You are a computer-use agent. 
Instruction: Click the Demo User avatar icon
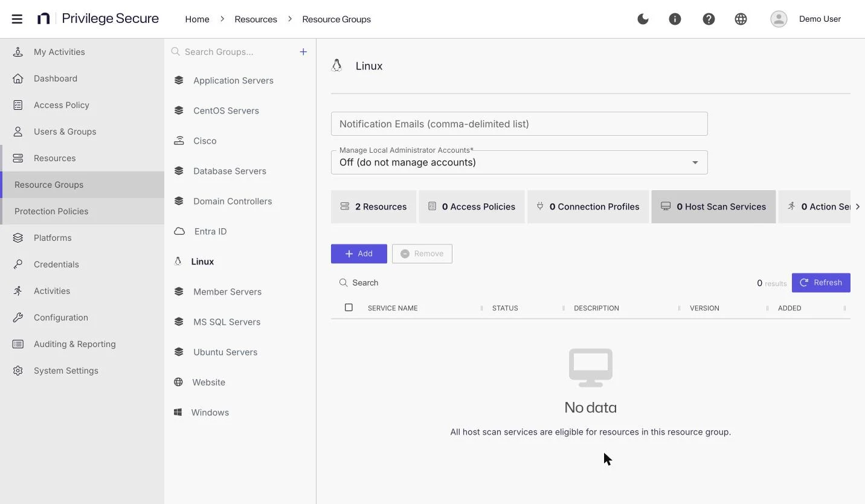pyautogui.click(x=779, y=19)
